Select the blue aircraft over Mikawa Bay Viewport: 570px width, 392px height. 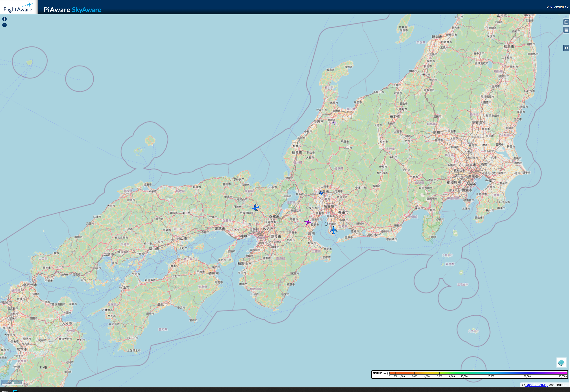coord(334,230)
